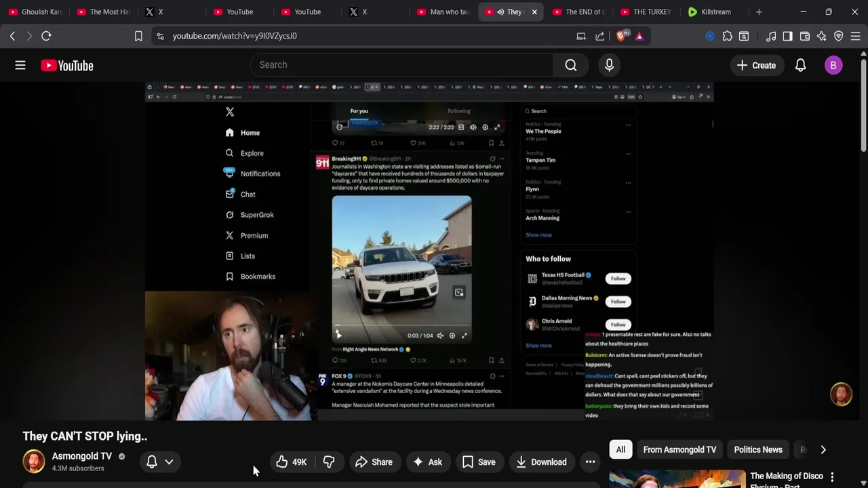
Task: Open Brave Wallet icon
Action: click(805, 36)
